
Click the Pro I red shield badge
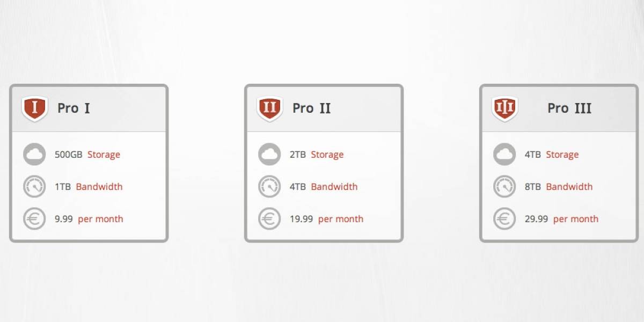pos(35,108)
